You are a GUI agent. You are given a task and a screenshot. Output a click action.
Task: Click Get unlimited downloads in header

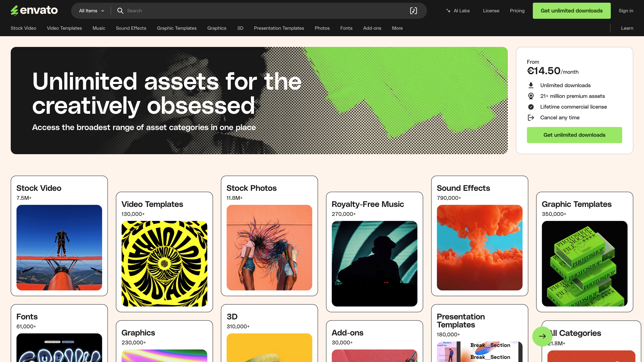coord(571,11)
